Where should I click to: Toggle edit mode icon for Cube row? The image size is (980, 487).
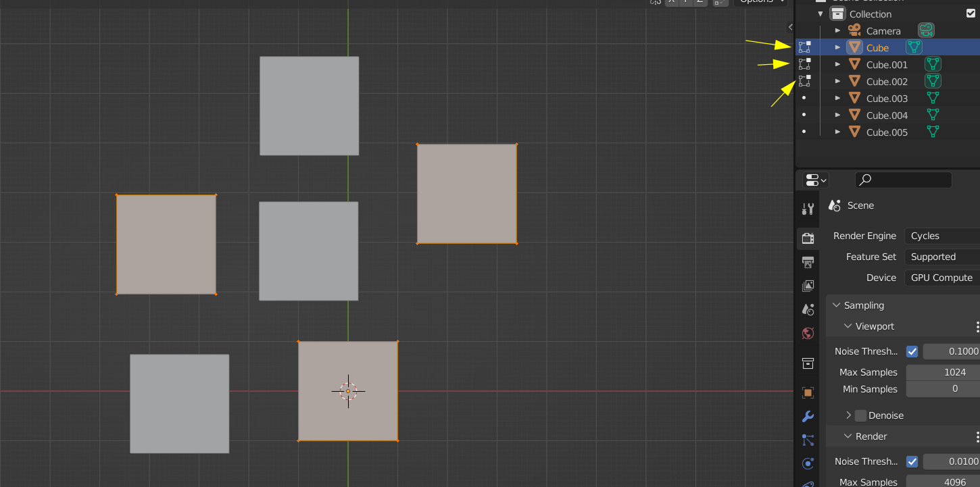tap(804, 47)
